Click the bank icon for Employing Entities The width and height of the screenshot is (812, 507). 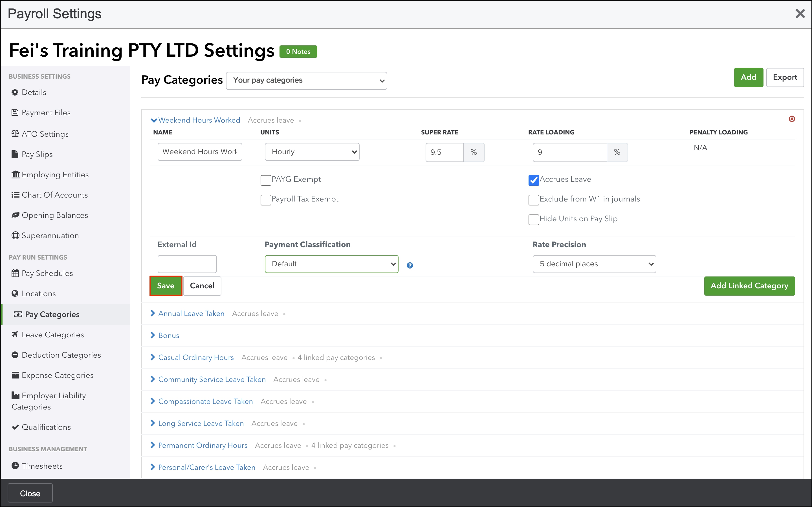click(16, 174)
